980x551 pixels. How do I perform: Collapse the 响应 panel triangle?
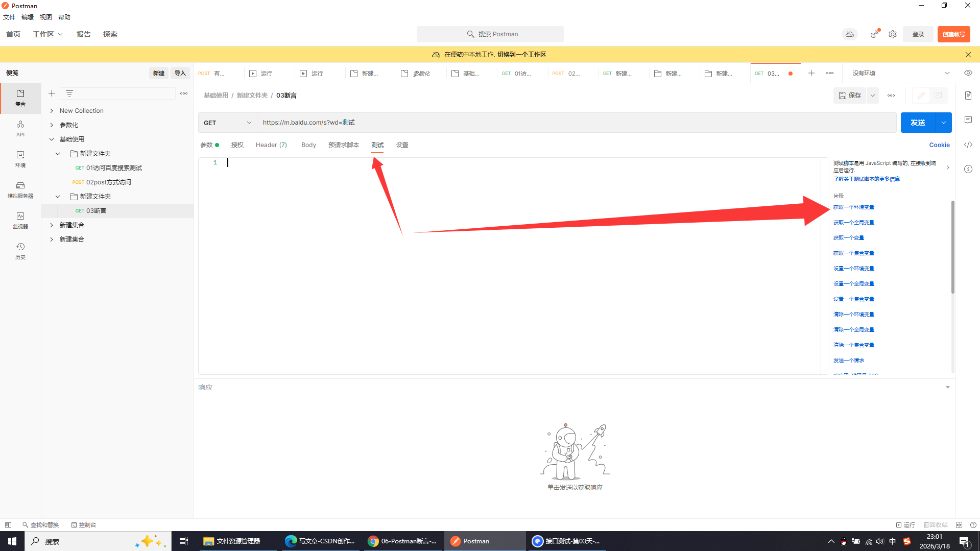tap(948, 387)
